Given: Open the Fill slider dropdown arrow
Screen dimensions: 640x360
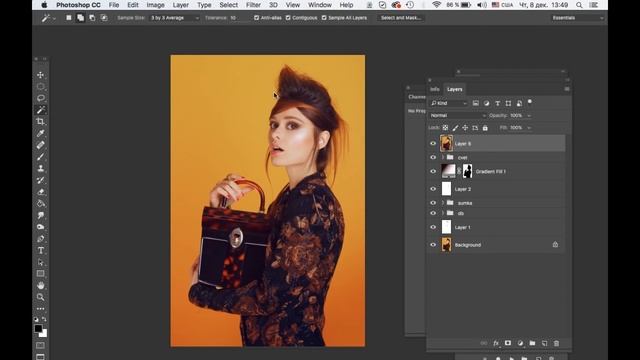Looking at the screenshot, I should click(x=529, y=128).
